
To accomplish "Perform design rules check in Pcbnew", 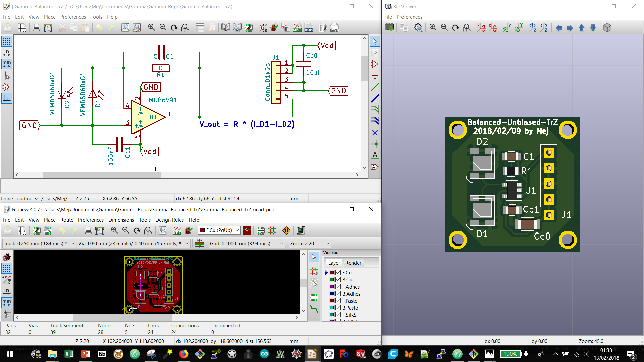I will (189, 230).
